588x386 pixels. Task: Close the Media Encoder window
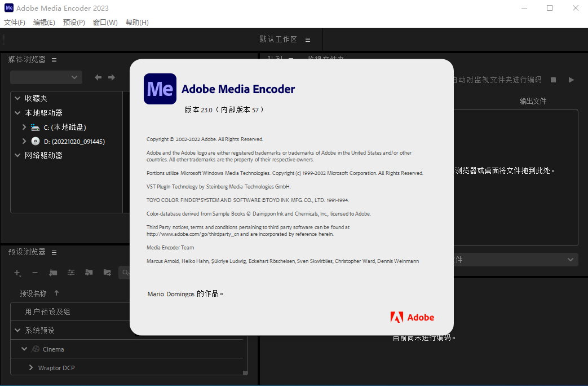575,8
